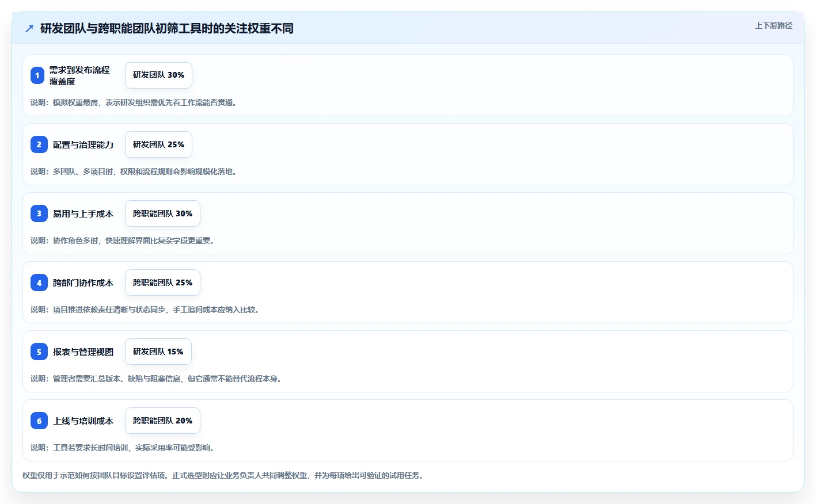Click the footer note starting 权重仅用于示范
816x504 pixels.
pos(224,475)
